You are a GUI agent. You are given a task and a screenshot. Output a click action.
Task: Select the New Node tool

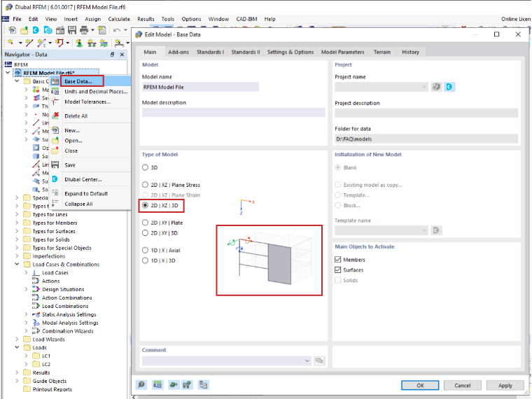pyautogui.click(x=11, y=43)
